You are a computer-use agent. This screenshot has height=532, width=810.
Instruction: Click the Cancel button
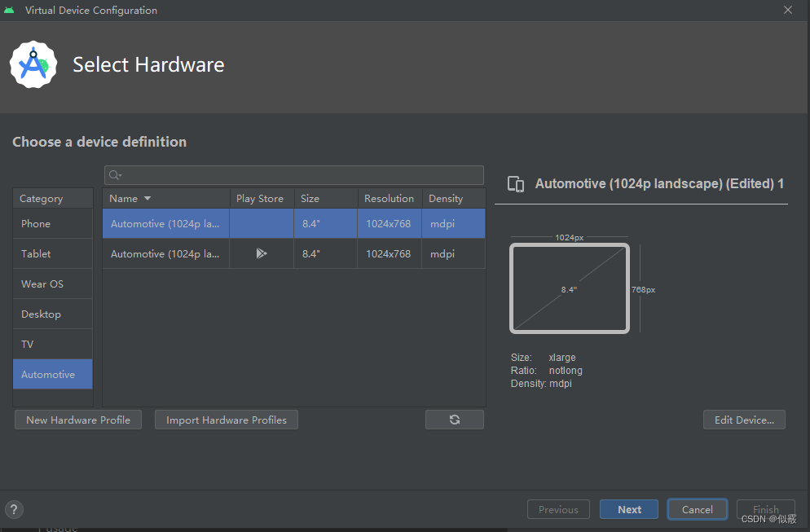pyautogui.click(x=698, y=509)
